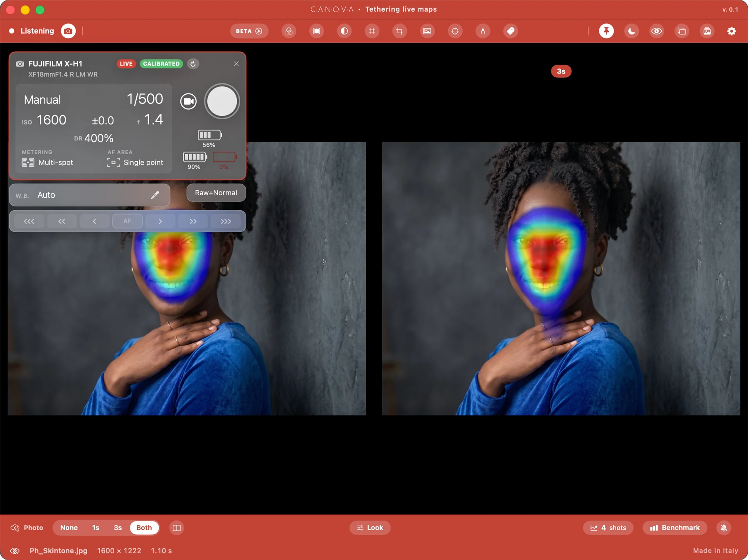
Task: Click the AF button in focus bar
Action: (127, 221)
